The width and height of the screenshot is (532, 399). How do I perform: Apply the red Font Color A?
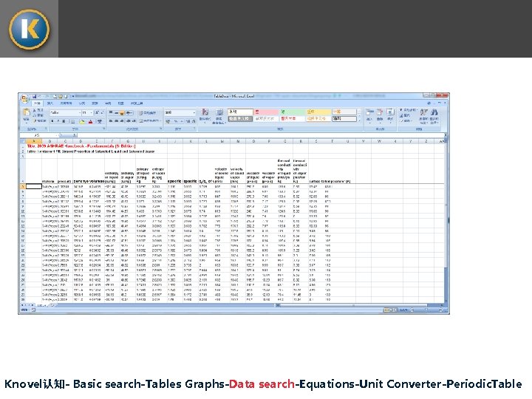pyautogui.click(x=90, y=121)
